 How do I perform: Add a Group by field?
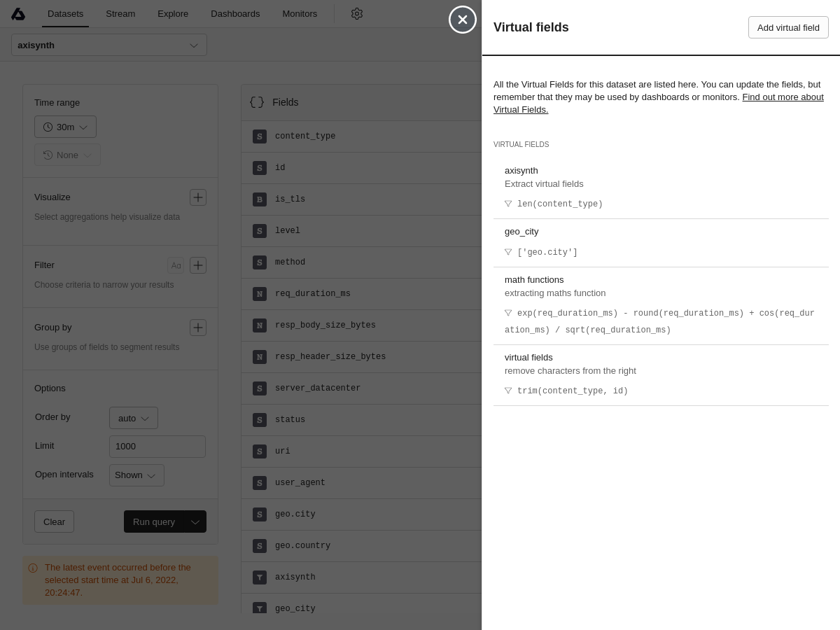click(198, 328)
